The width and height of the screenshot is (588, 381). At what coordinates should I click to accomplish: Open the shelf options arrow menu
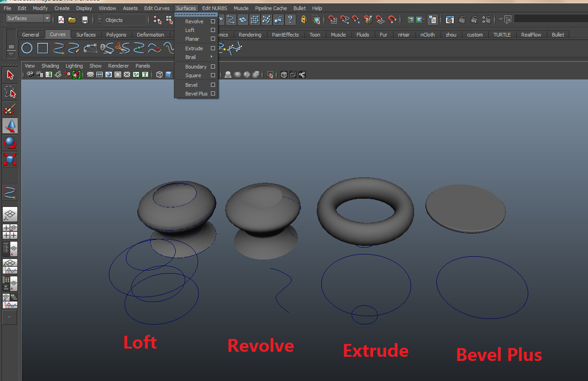tap(11, 54)
